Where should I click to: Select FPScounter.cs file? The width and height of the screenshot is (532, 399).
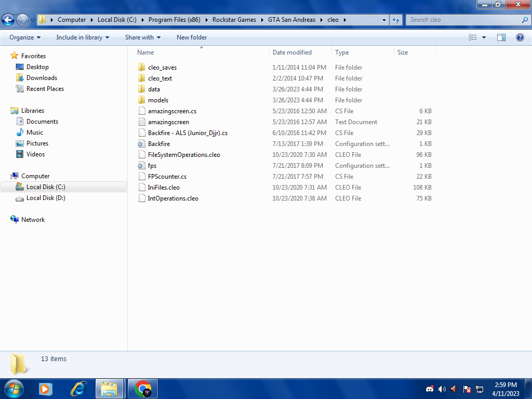click(167, 177)
